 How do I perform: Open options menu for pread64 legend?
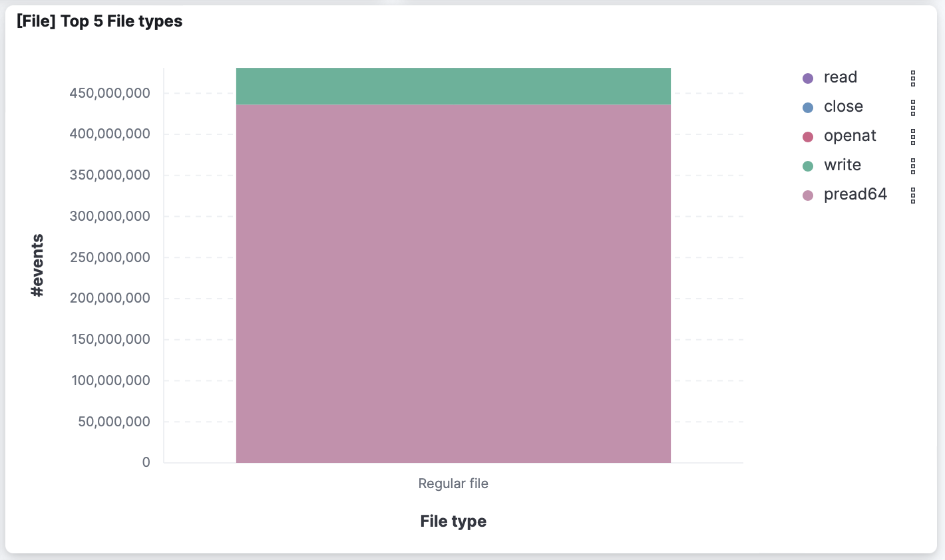(x=913, y=195)
